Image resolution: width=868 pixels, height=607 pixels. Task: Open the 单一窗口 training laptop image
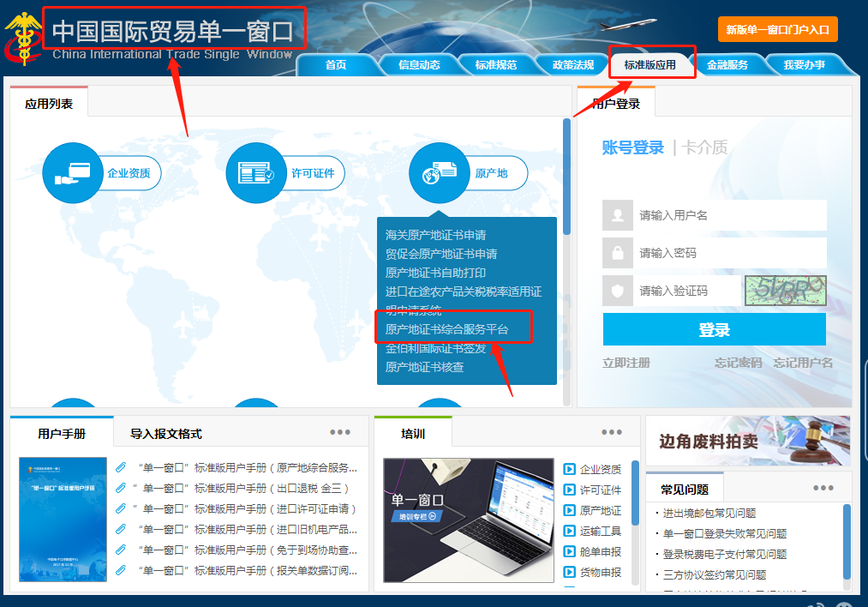click(x=469, y=520)
